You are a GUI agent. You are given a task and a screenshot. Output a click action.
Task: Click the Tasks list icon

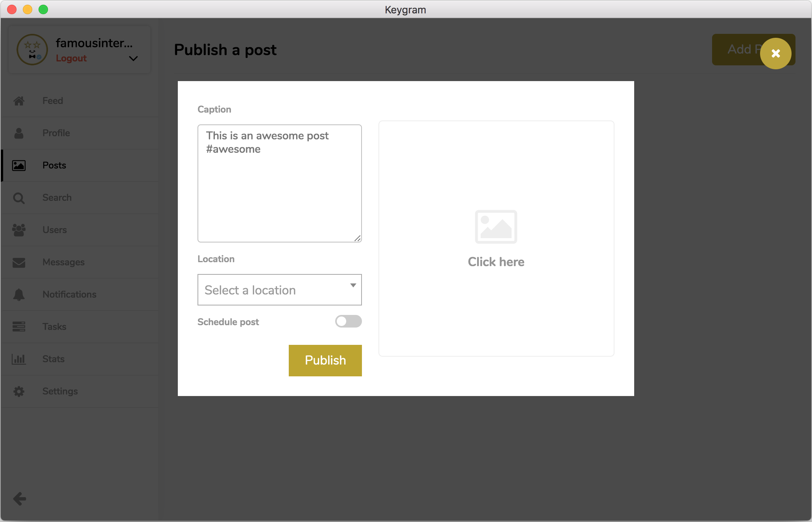tap(19, 327)
